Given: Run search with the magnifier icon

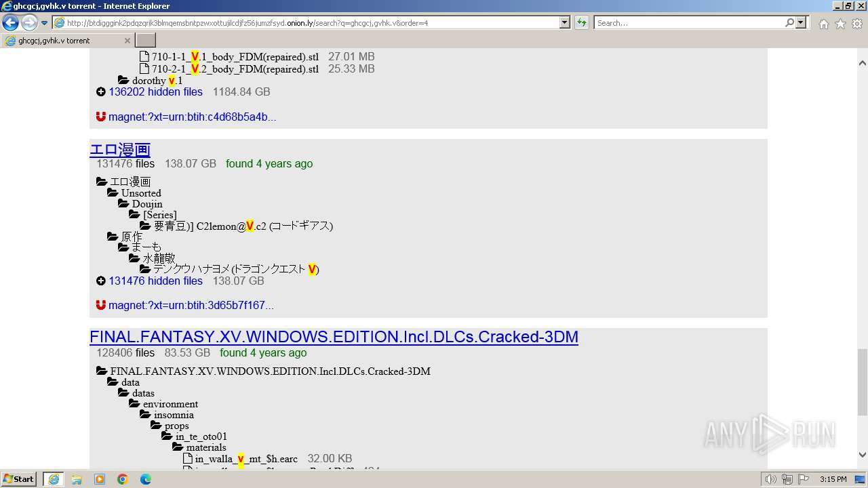Looking at the screenshot, I should pos(789,23).
